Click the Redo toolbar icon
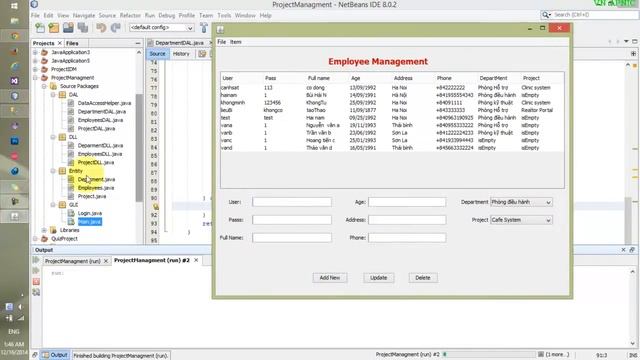The width and height of the screenshot is (640, 360). click(x=116, y=27)
